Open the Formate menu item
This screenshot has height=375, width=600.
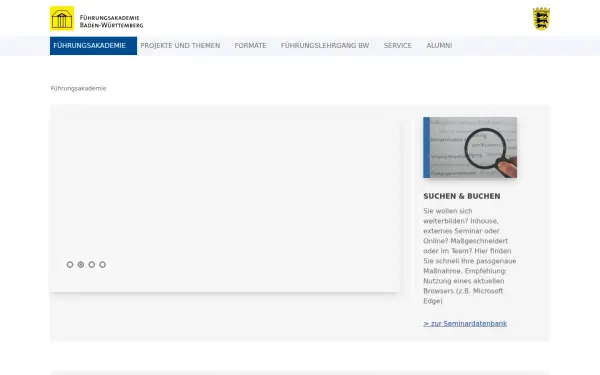[250, 46]
